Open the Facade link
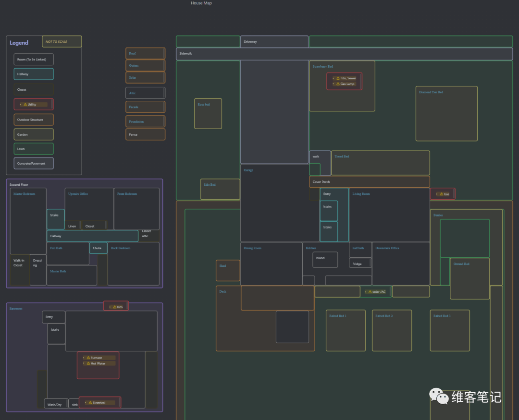Viewport: 519px width, 420px height. point(134,107)
